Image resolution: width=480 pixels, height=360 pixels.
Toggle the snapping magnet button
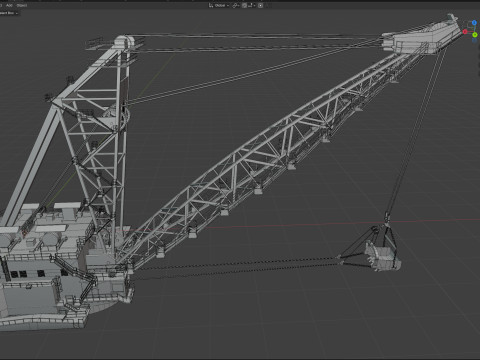pyautogui.click(x=244, y=5)
